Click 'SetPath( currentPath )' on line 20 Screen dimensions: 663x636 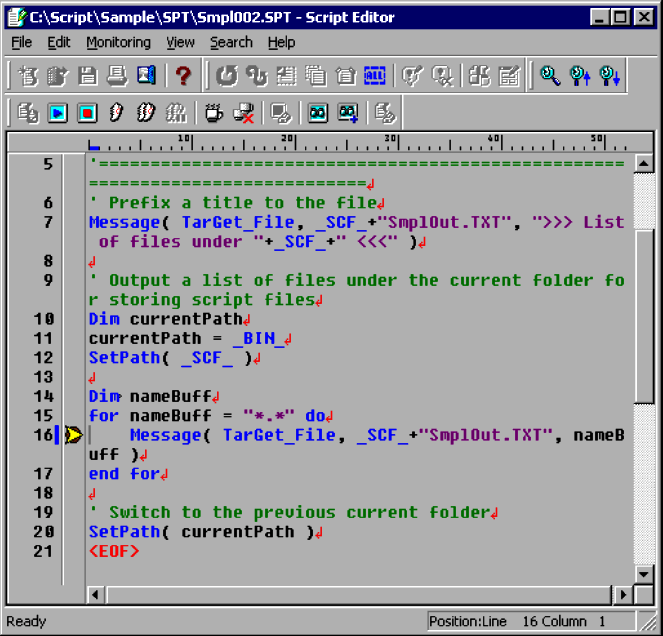pyautogui.click(x=201, y=532)
